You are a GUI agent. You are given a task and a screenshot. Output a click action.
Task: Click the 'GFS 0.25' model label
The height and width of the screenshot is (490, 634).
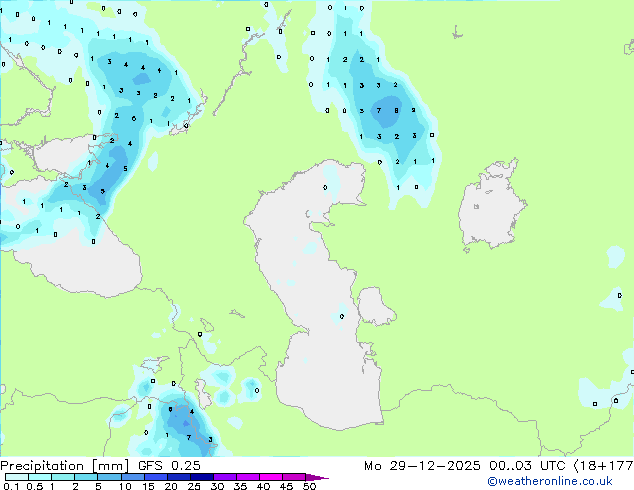(169, 466)
